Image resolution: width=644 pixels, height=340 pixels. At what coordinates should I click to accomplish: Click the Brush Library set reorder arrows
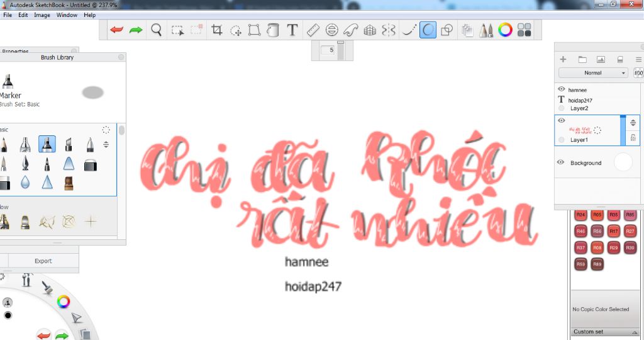[106, 144]
